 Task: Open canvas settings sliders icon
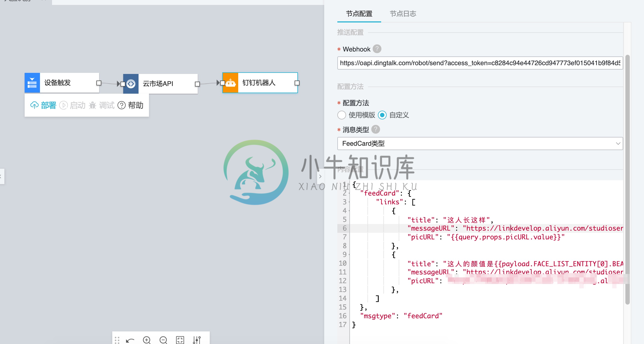point(197,340)
